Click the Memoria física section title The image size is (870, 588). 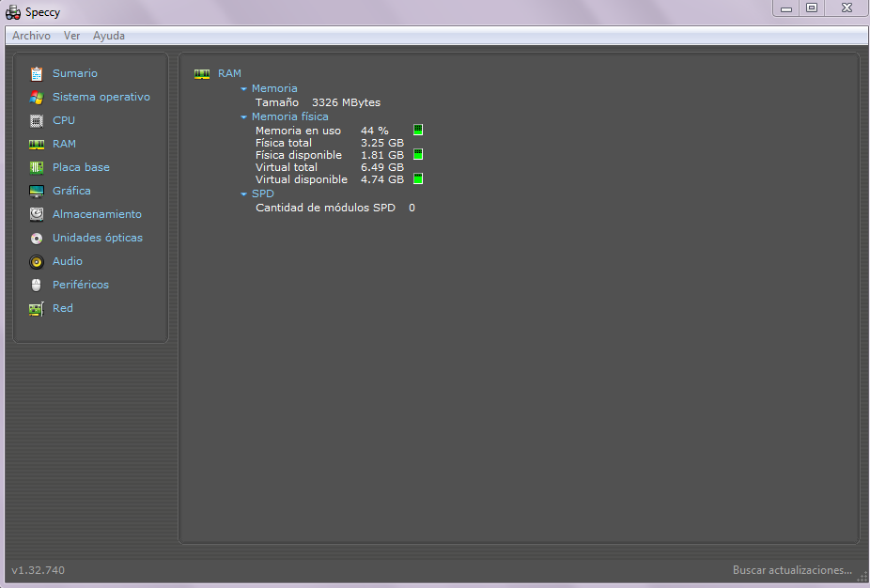pyautogui.click(x=289, y=116)
